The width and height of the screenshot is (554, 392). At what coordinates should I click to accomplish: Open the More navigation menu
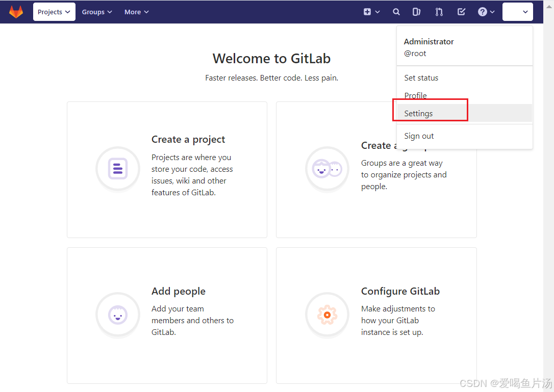pyautogui.click(x=136, y=12)
